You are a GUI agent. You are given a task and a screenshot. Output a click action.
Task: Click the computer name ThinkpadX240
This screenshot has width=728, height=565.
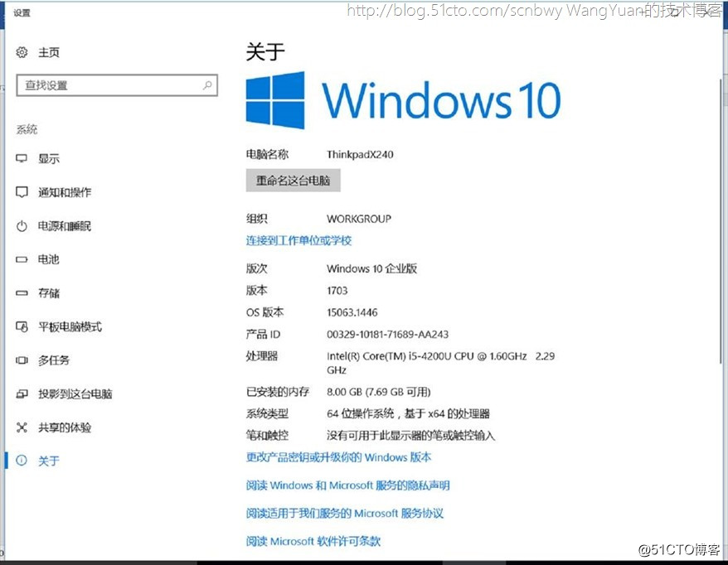[x=360, y=154]
